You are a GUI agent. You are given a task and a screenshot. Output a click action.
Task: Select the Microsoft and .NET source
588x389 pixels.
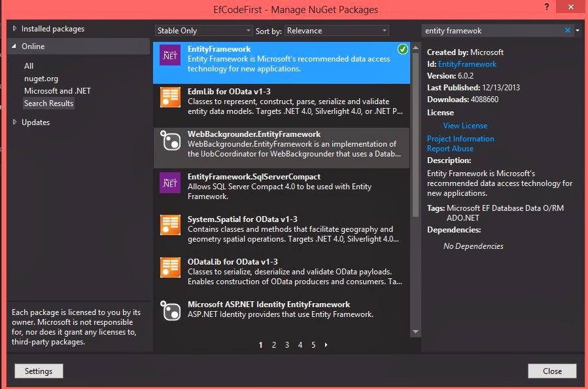(x=58, y=91)
